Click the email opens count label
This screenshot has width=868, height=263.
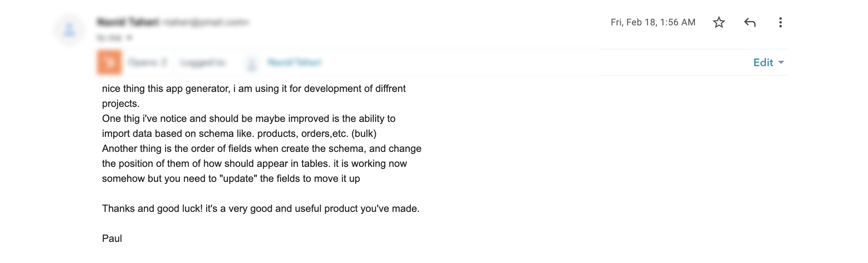coord(147,62)
